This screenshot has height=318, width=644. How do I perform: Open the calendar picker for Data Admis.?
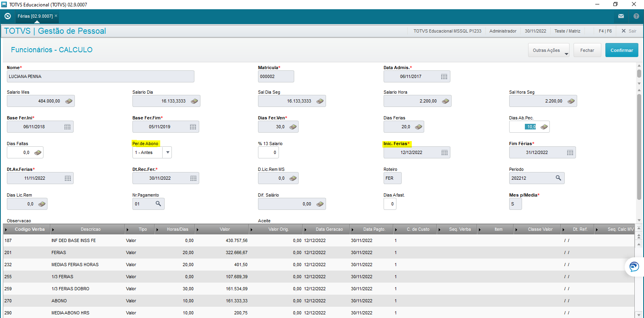444,77
